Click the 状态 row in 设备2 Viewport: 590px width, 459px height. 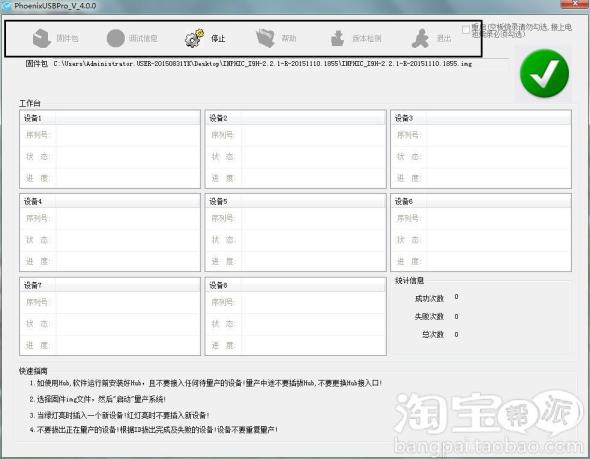pyautogui.click(x=295, y=157)
